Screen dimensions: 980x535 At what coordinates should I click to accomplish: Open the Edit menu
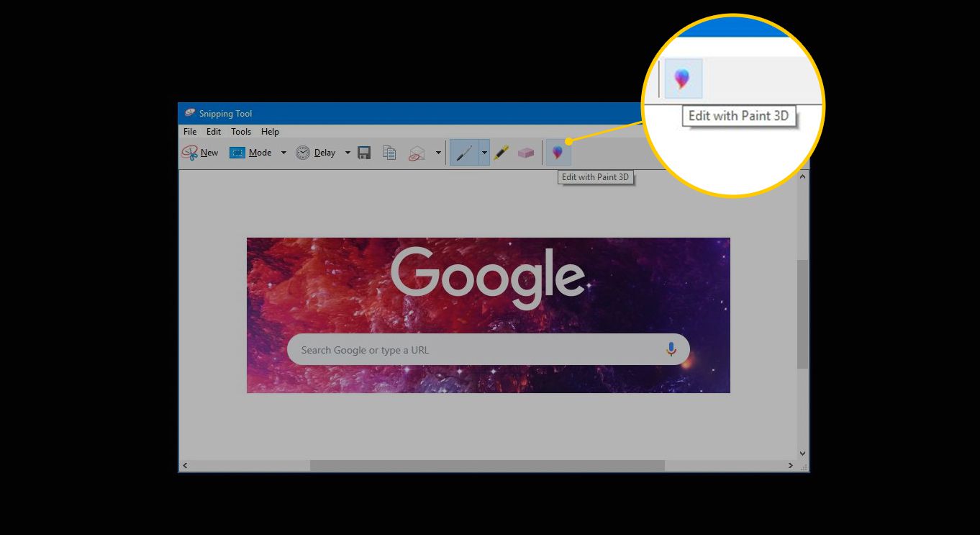tap(214, 132)
